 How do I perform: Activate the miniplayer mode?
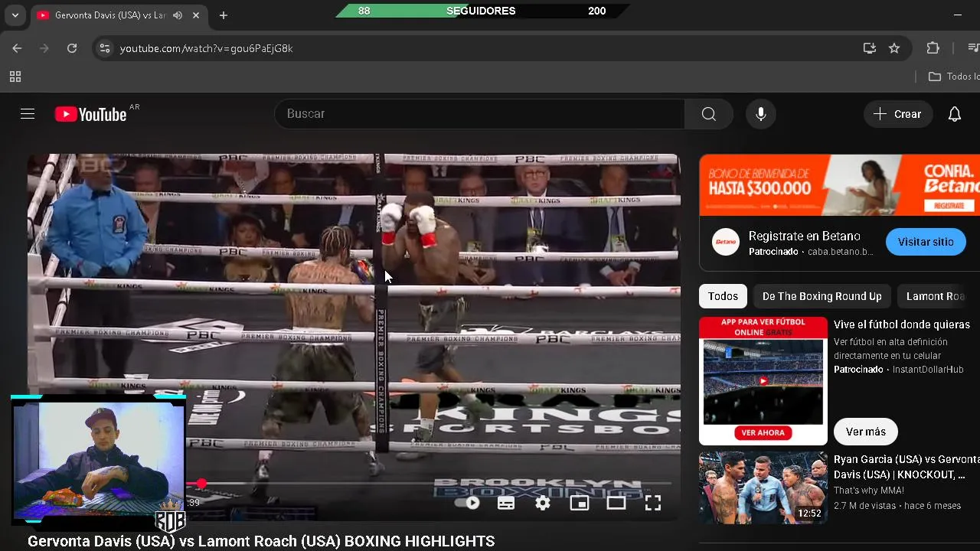pos(580,503)
